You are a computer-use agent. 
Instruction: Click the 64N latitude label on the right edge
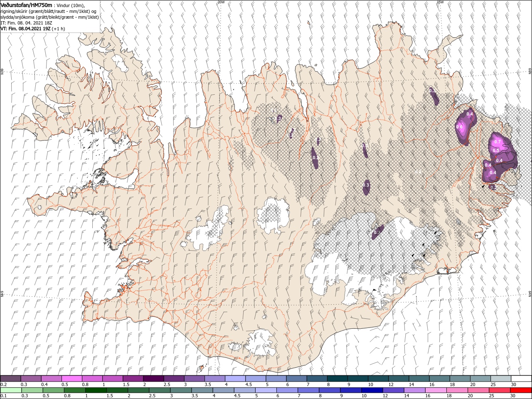point(530,294)
